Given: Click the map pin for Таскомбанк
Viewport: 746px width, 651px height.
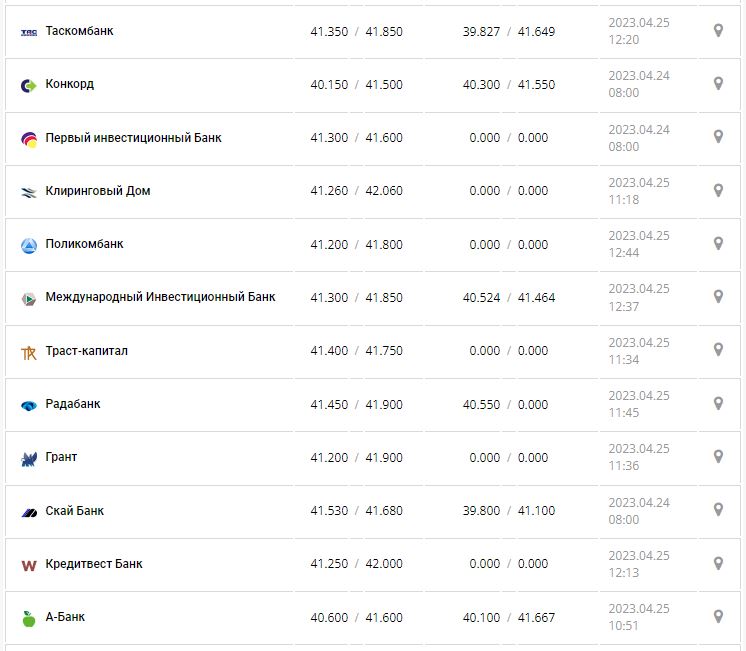Looking at the screenshot, I should click(x=718, y=31).
